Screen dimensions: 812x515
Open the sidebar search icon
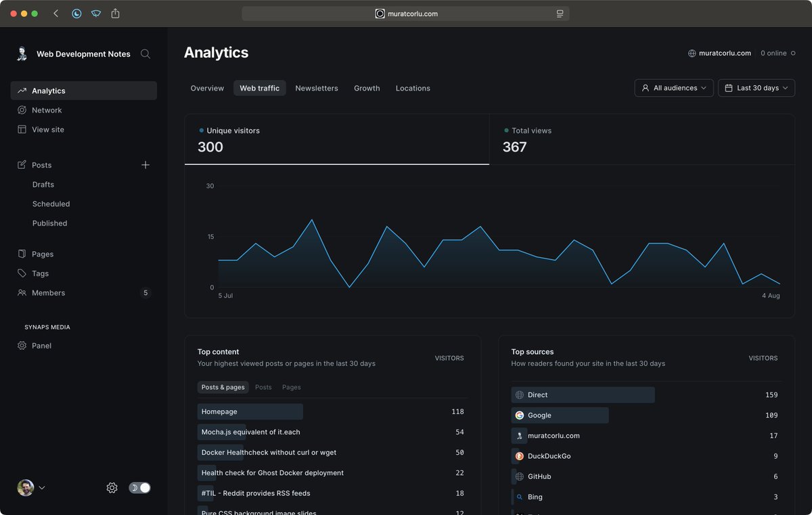[145, 54]
